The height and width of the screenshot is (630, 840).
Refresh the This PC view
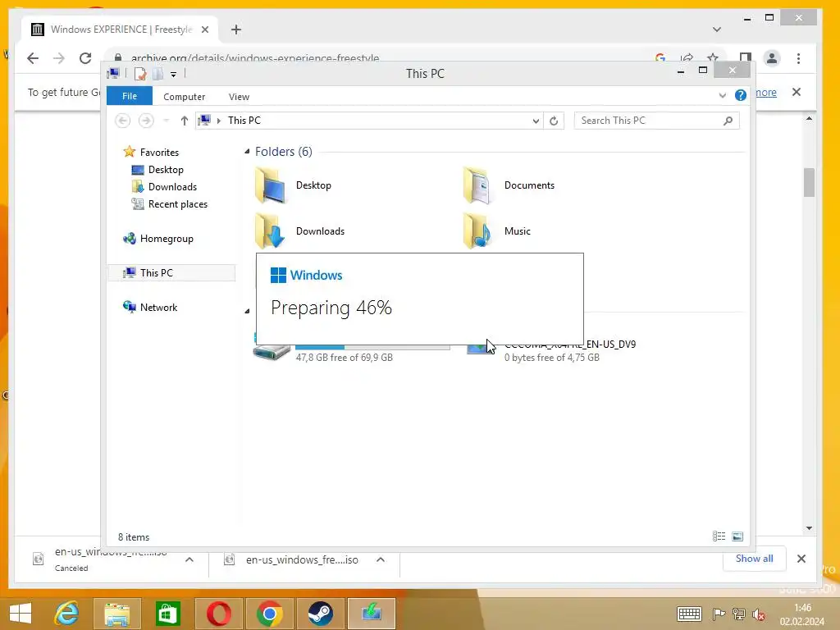pyautogui.click(x=554, y=121)
